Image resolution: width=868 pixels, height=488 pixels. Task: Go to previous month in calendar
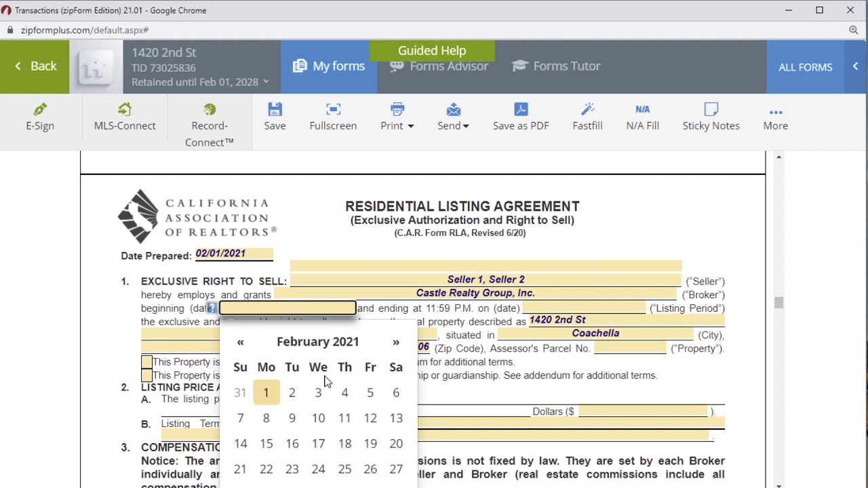tap(240, 342)
